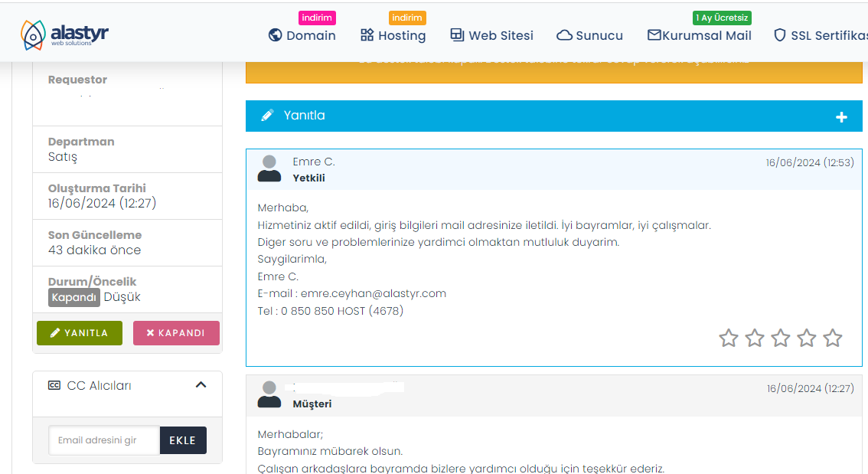Click the Müşteri role label
The height and width of the screenshot is (474, 868).
pyautogui.click(x=312, y=404)
